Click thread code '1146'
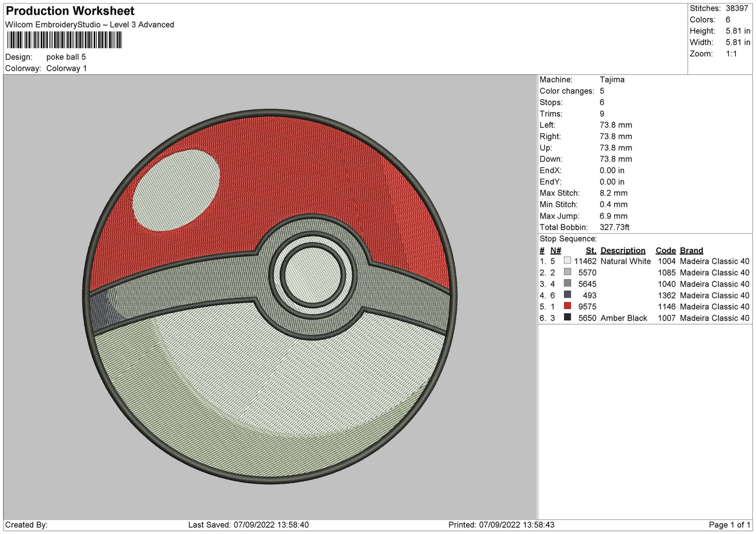 tap(667, 307)
